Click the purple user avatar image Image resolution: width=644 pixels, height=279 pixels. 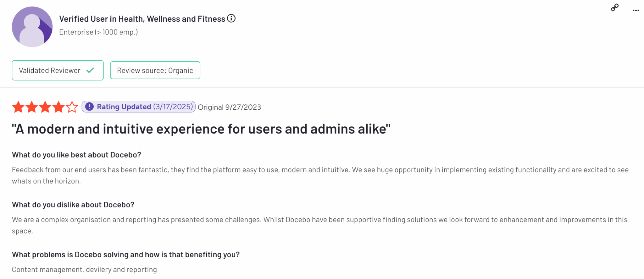click(x=32, y=27)
